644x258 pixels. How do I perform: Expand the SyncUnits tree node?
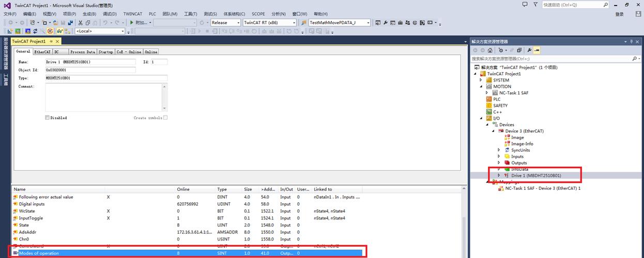point(499,150)
